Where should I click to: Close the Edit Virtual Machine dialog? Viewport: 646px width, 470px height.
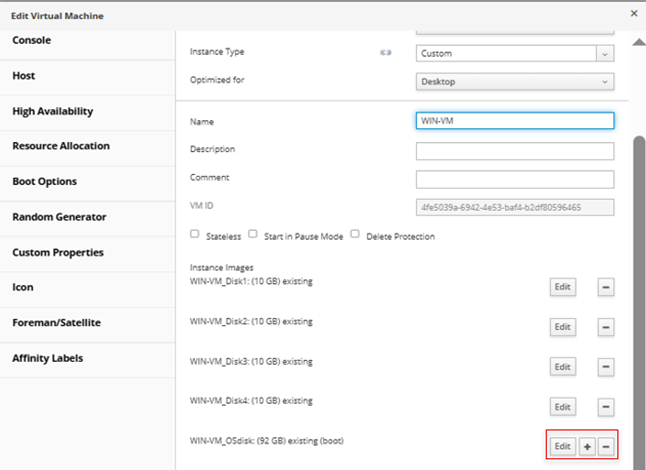[634, 14]
